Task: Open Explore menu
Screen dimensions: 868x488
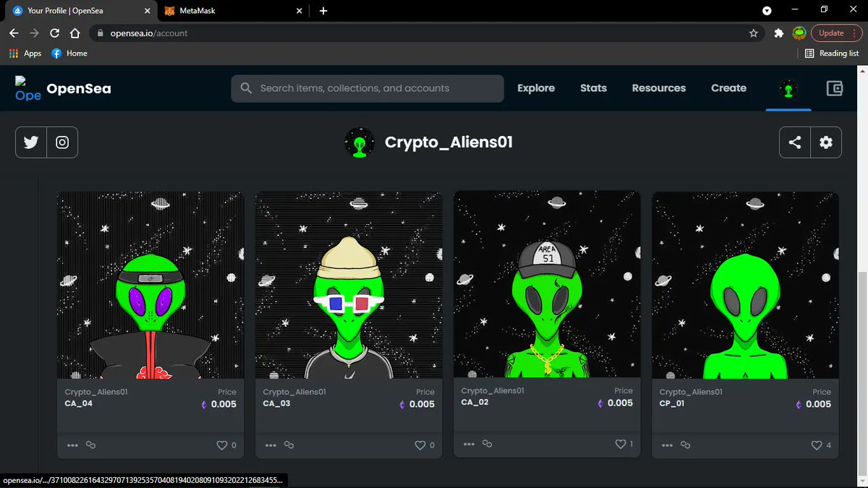Action: [536, 88]
